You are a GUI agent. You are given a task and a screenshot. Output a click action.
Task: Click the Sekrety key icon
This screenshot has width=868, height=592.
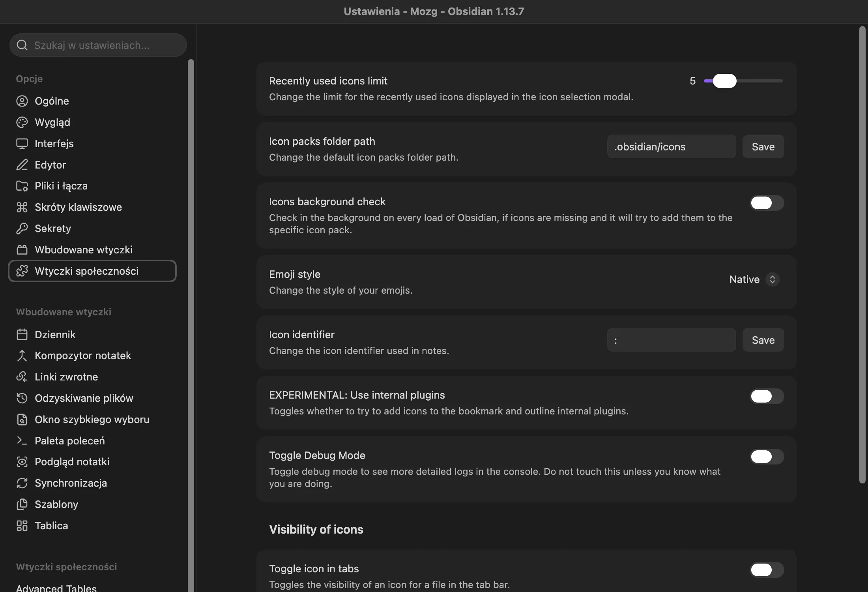[x=22, y=229]
